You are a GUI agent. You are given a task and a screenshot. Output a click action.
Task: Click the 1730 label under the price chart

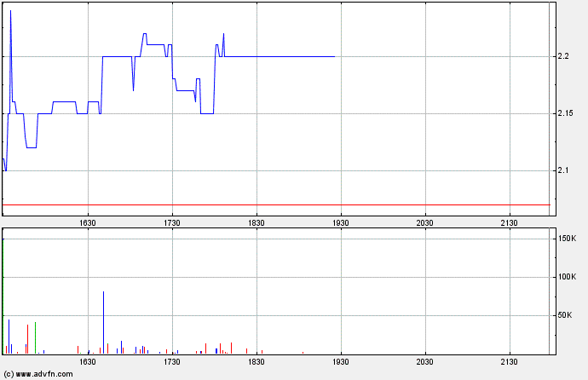point(171,222)
